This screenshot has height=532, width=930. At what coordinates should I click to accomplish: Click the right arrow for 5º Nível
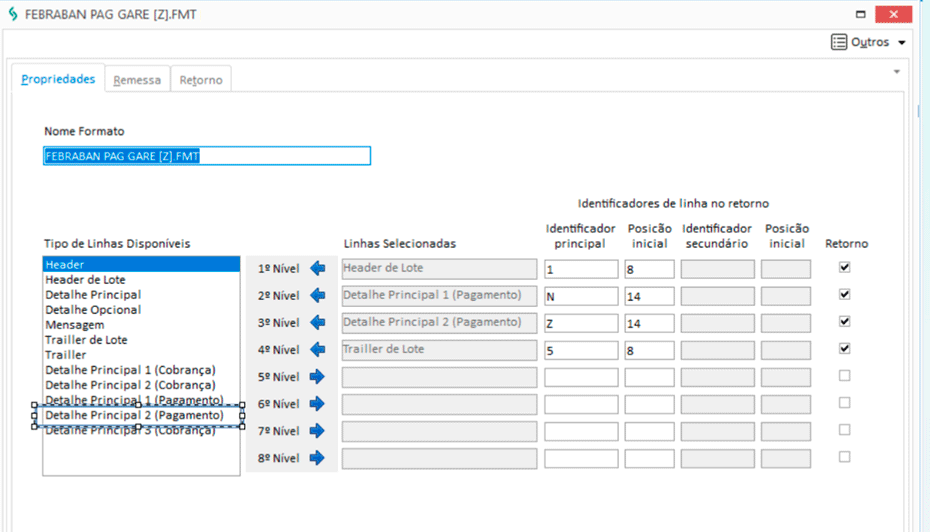point(318,377)
